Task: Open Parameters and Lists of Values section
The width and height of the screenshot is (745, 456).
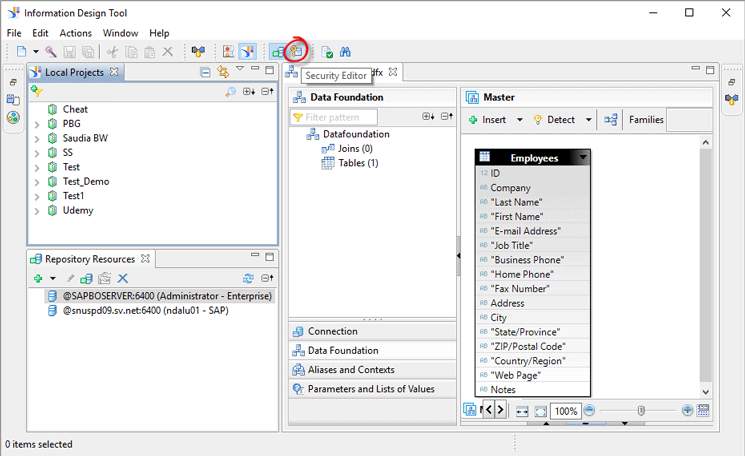Action: (x=370, y=389)
